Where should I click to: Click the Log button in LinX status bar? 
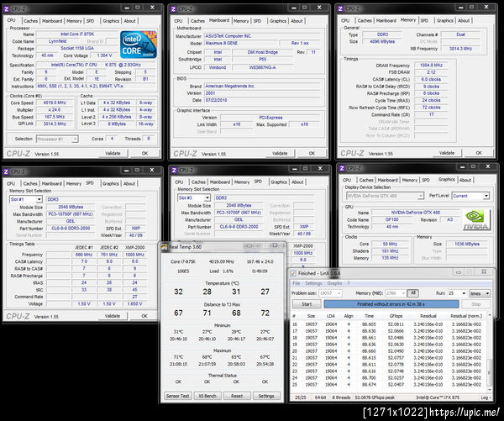click(485, 397)
